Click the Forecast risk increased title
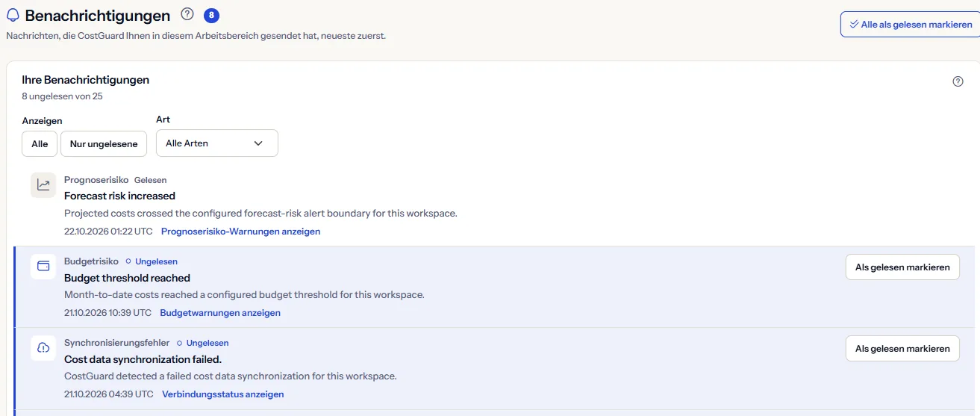Image resolution: width=980 pixels, height=416 pixels. click(119, 196)
